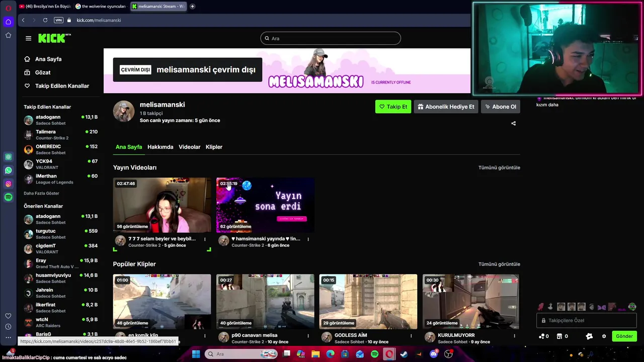Viewport: 644px width, 362px height.
Task: View all Yayın Videoları with Tümünü görüntüle
Action: [499, 167]
